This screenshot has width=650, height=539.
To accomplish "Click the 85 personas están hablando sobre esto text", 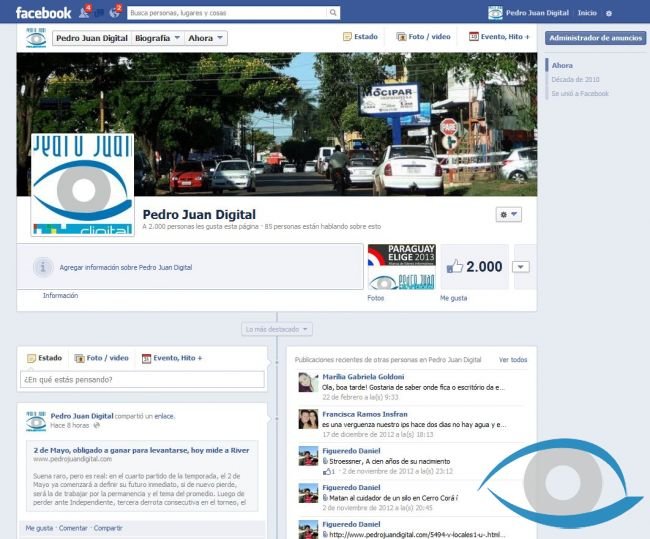I will point(323,226).
